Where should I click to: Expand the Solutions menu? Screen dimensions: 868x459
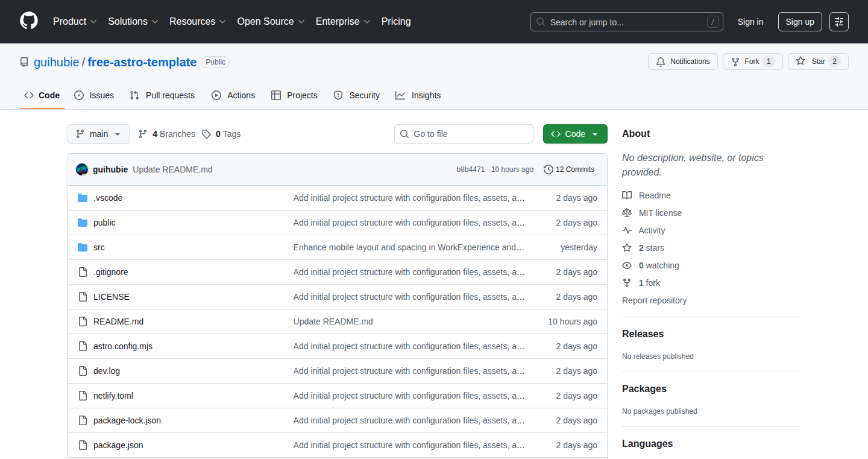pyautogui.click(x=133, y=22)
